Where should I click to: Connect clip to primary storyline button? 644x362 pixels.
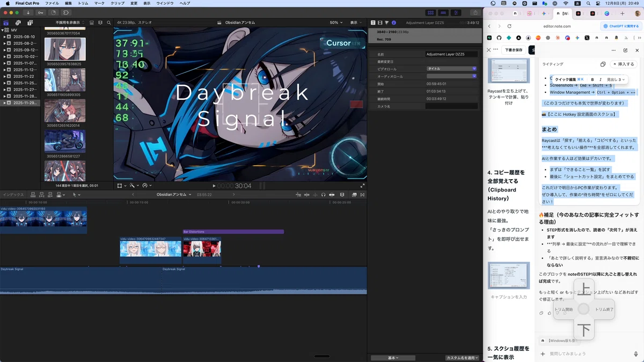(33, 195)
